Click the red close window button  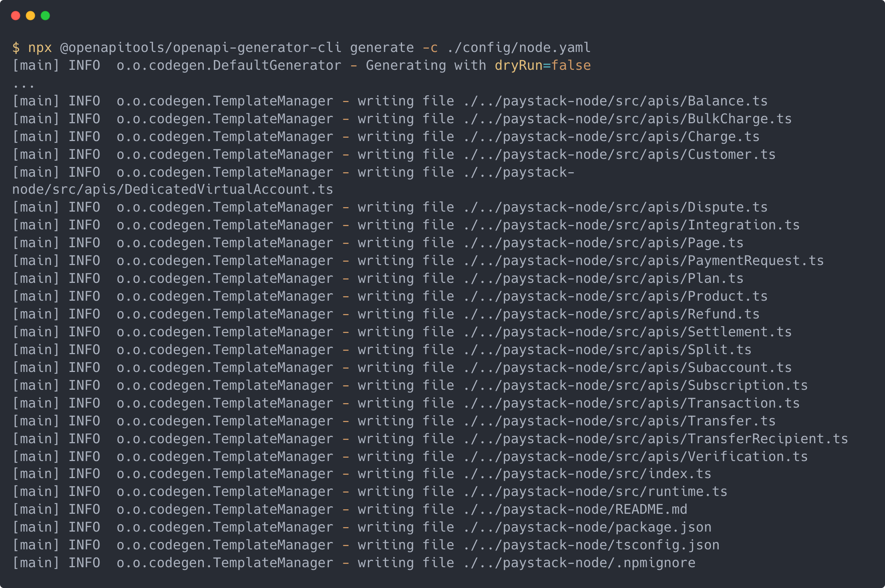click(15, 15)
